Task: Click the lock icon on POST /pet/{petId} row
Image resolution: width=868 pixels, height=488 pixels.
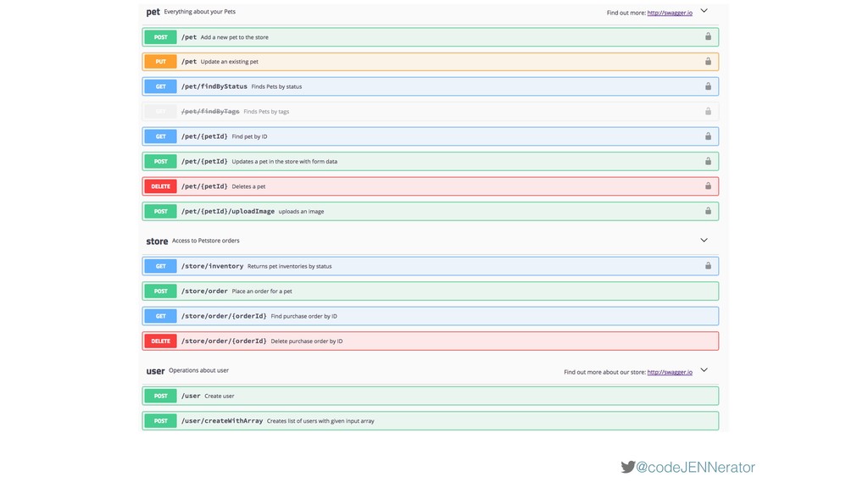Action: [x=708, y=161]
